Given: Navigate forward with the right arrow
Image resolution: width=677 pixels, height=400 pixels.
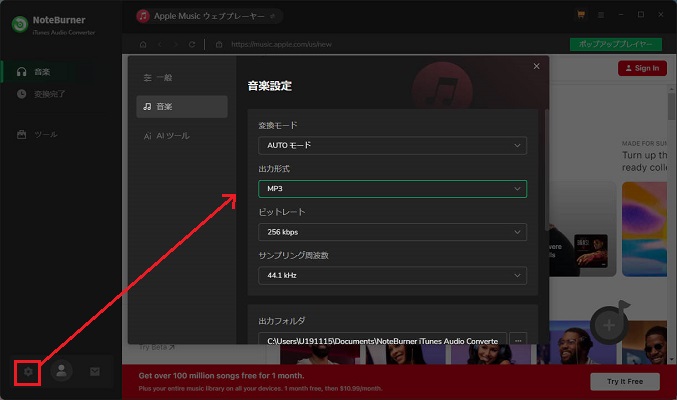Looking at the screenshot, I should [x=175, y=44].
